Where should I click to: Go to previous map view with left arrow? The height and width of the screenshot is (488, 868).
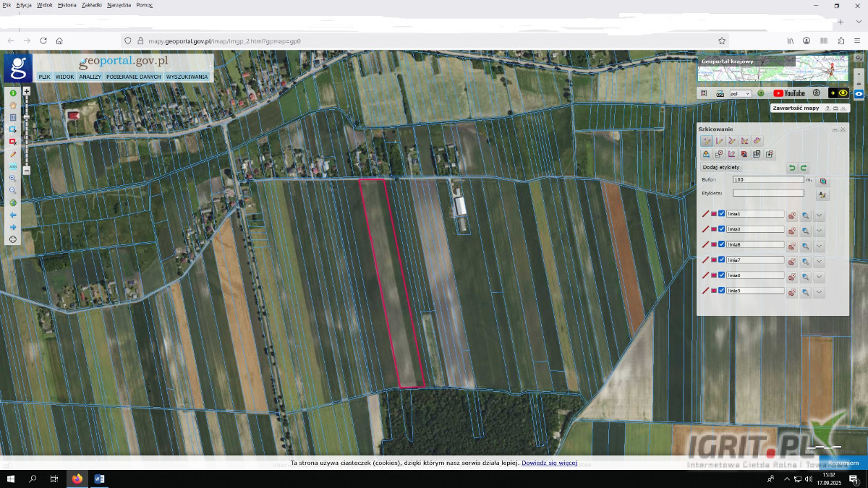(x=13, y=215)
